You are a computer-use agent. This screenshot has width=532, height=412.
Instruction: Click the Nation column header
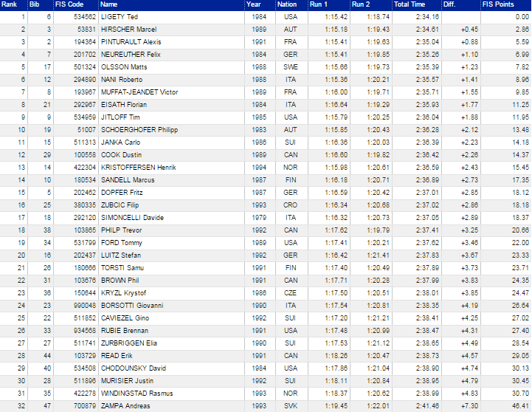pyautogui.click(x=287, y=4)
